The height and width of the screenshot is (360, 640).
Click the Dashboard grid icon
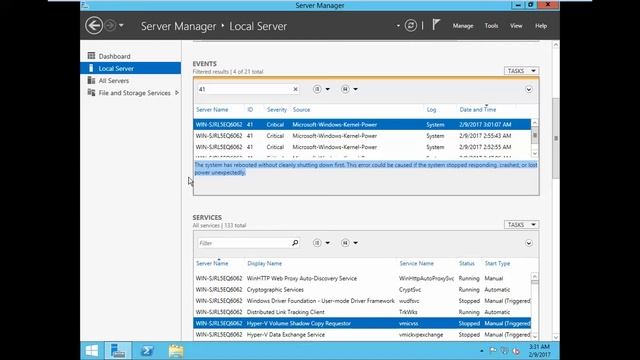[x=91, y=56]
